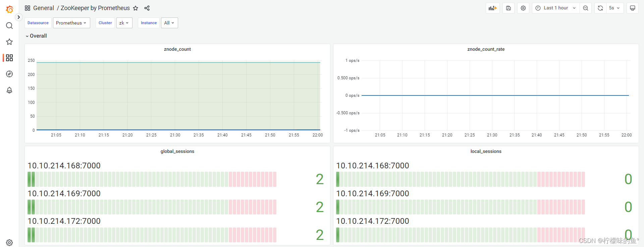Viewport: 644px width, 247px height.
Task: Save the dashboard
Action: tap(508, 8)
